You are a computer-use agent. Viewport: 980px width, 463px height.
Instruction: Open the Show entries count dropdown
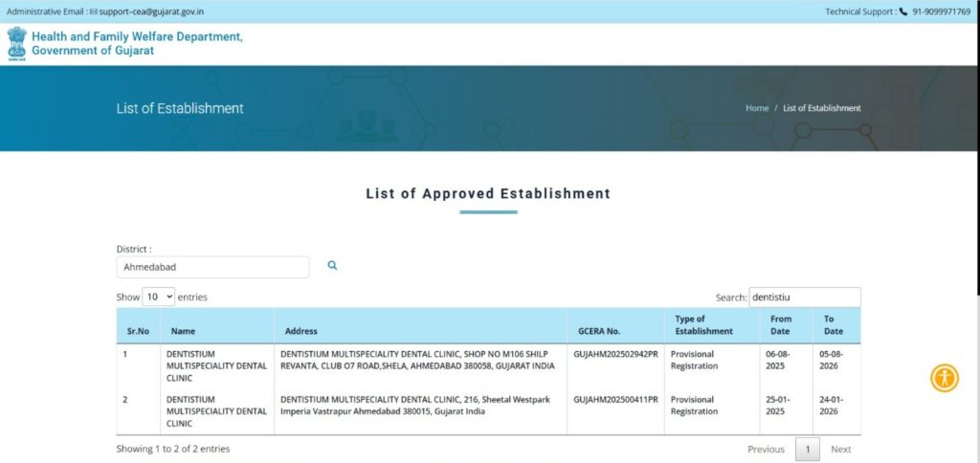pos(159,297)
